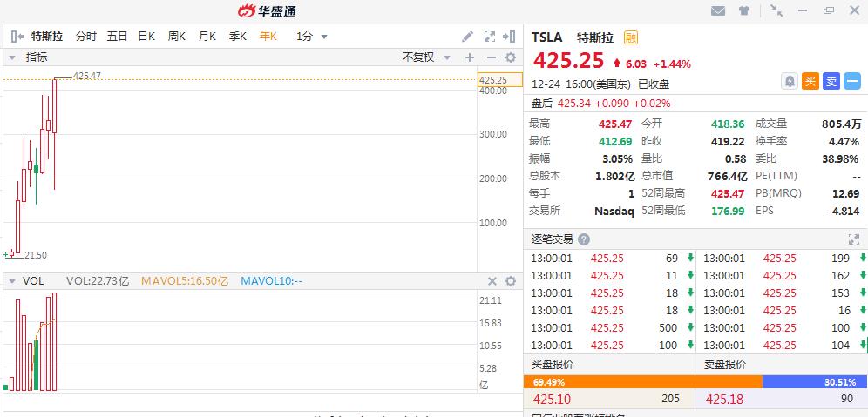Open the 不复权 adjustment dropdown
Viewport: 868px width, 417px height.
click(x=426, y=57)
